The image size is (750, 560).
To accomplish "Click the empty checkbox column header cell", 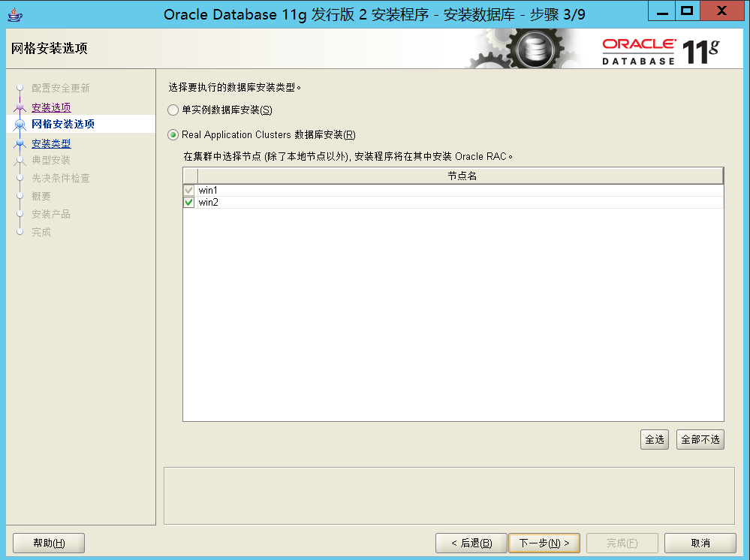I will 191,176.
